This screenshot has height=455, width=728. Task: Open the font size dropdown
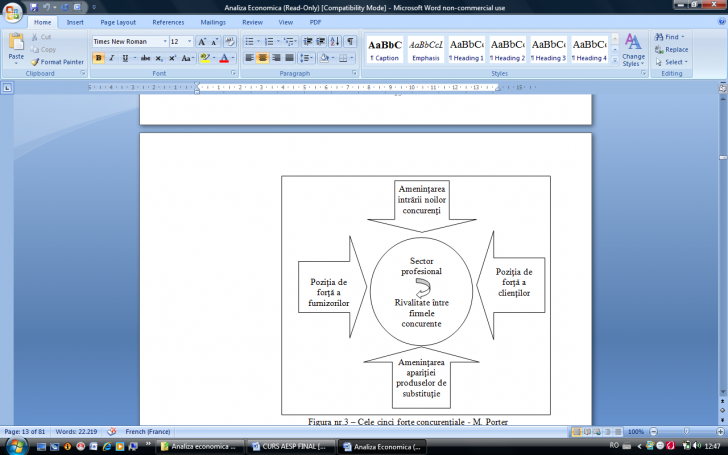pos(188,42)
